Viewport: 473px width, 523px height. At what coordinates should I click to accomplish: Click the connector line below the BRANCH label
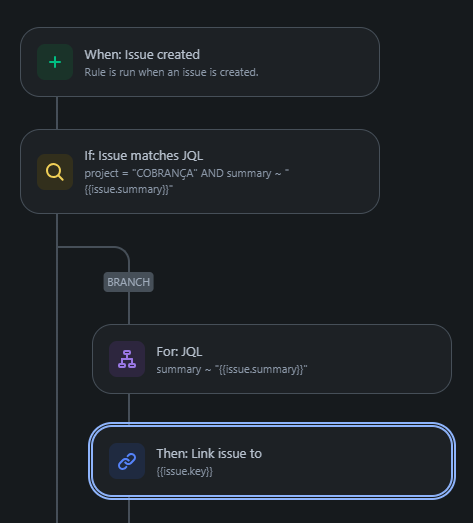(129, 308)
